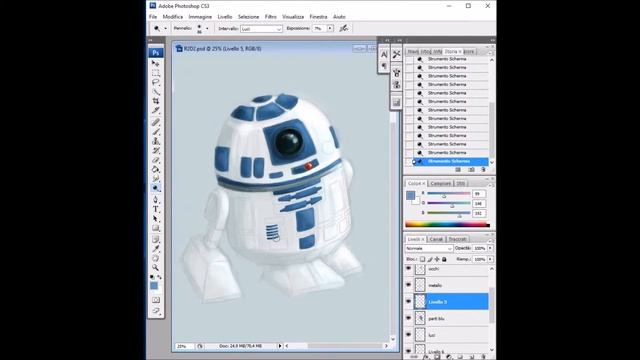Image resolution: width=640 pixels, height=360 pixels.
Task: Open the Filtro menu
Action: [x=271, y=17]
